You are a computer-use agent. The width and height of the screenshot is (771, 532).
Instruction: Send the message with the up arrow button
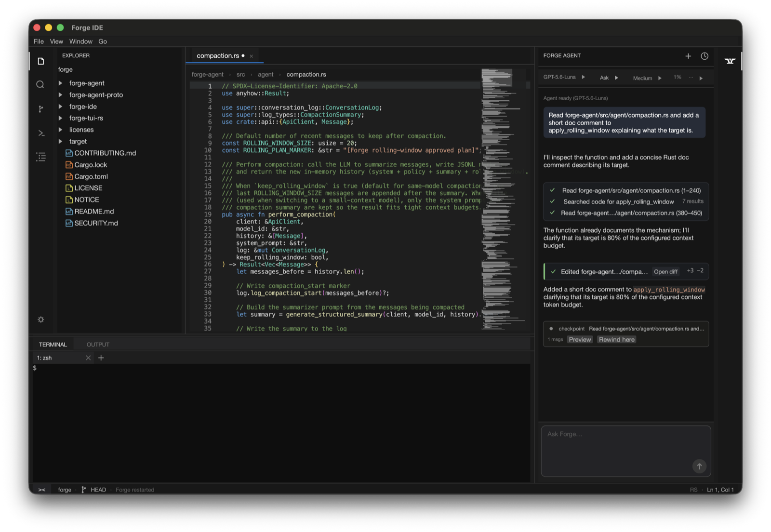[x=699, y=466]
